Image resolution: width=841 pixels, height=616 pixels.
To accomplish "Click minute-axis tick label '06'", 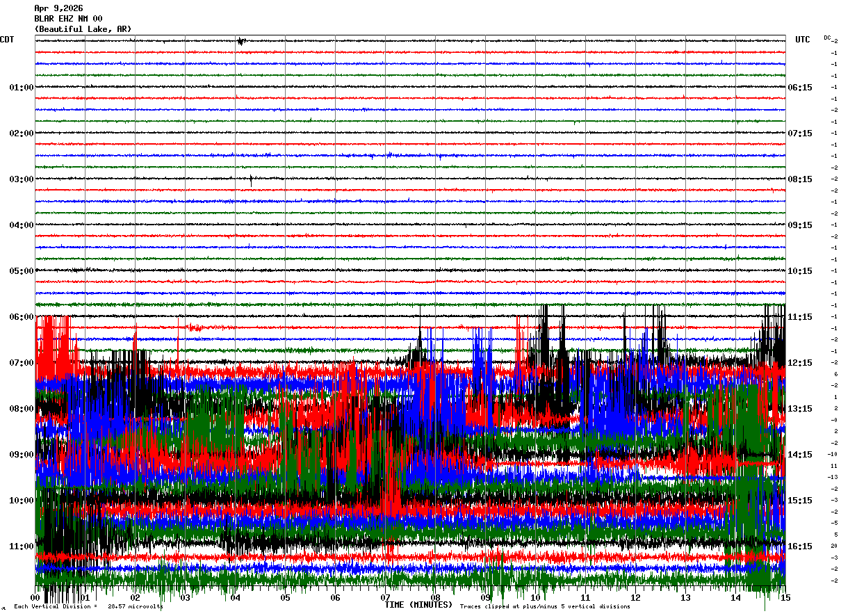I will 335,598.
